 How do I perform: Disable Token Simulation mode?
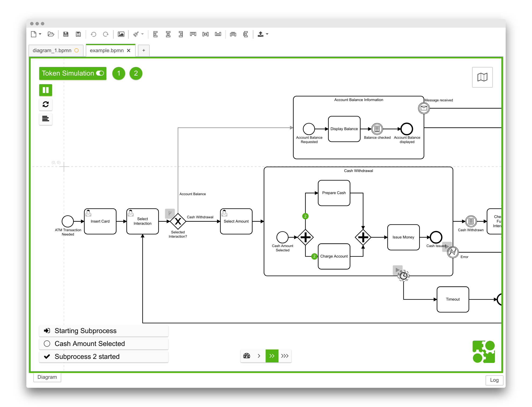100,73
